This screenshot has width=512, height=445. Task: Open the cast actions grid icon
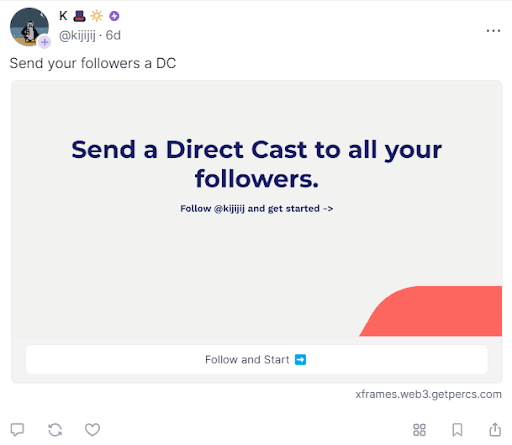point(419,430)
